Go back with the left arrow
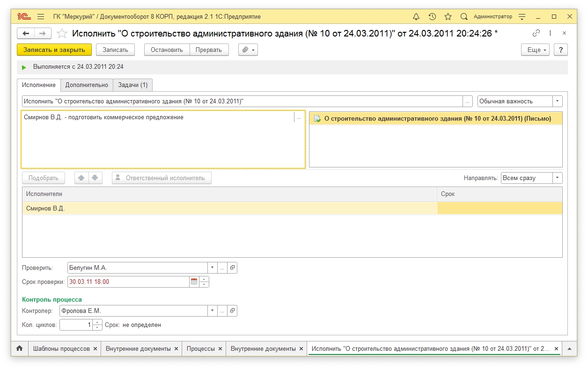The image size is (588, 369). [26, 33]
